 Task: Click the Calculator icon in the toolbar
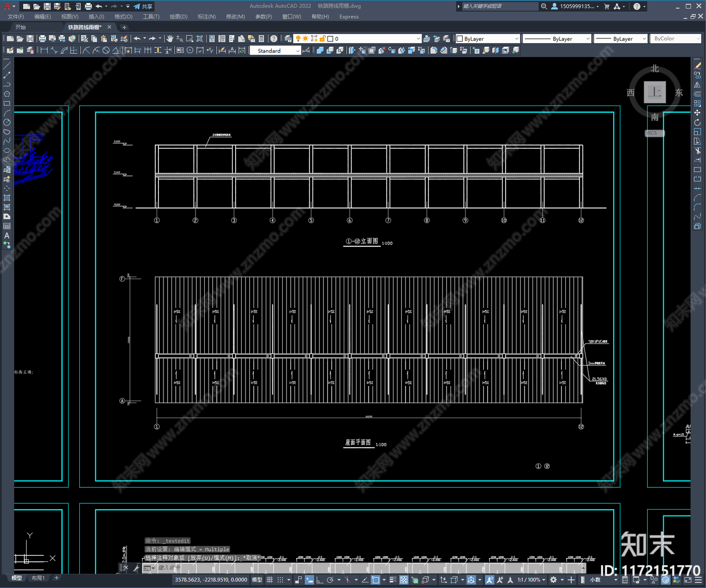[261, 39]
